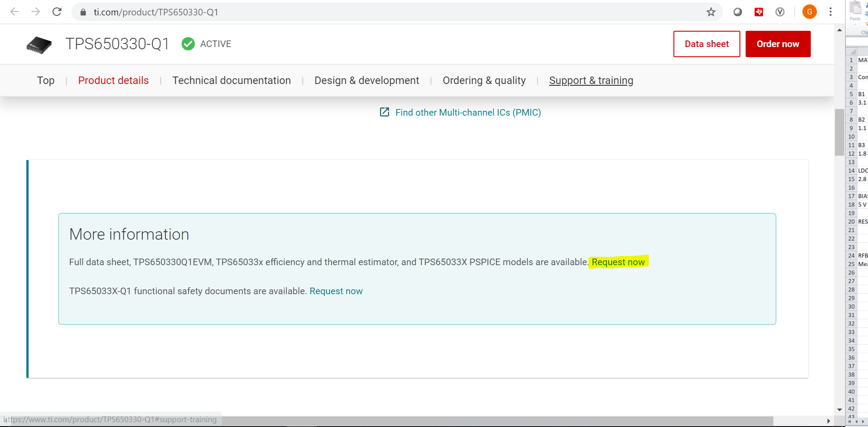Click the Excel sheet tab previous arrow
The height and width of the screenshot is (427, 868).
click(856, 421)
